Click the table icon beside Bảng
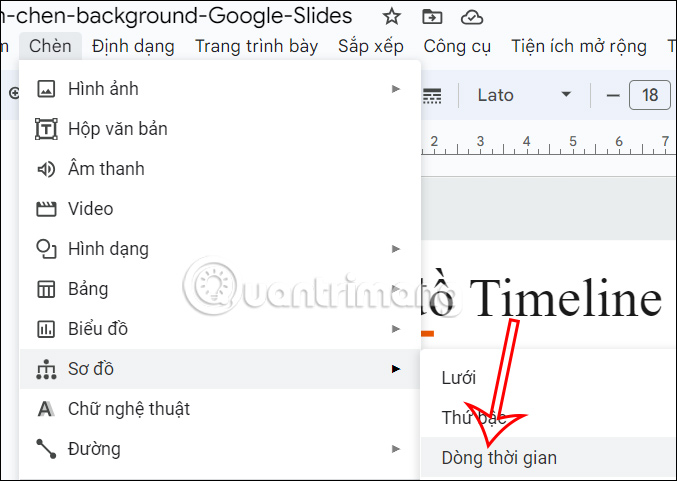This screenshot has width=677, height=481. pyautogui.click(x=46, y=289)
